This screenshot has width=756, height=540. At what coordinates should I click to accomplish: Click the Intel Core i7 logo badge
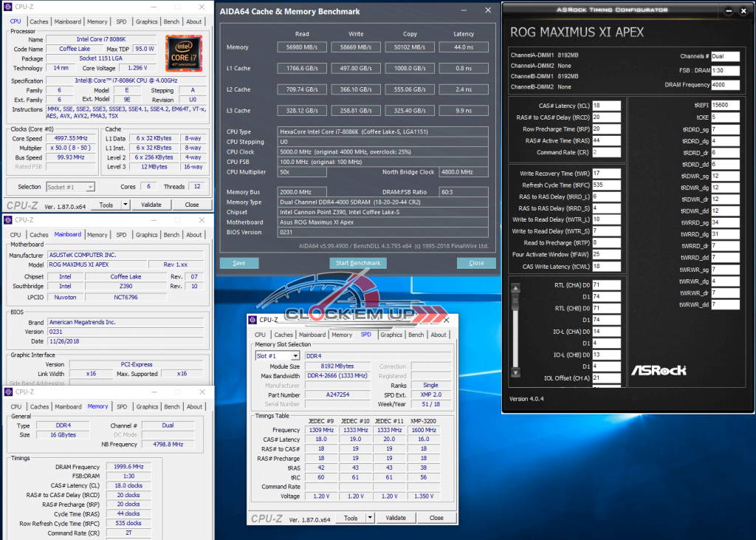(183, 52)
